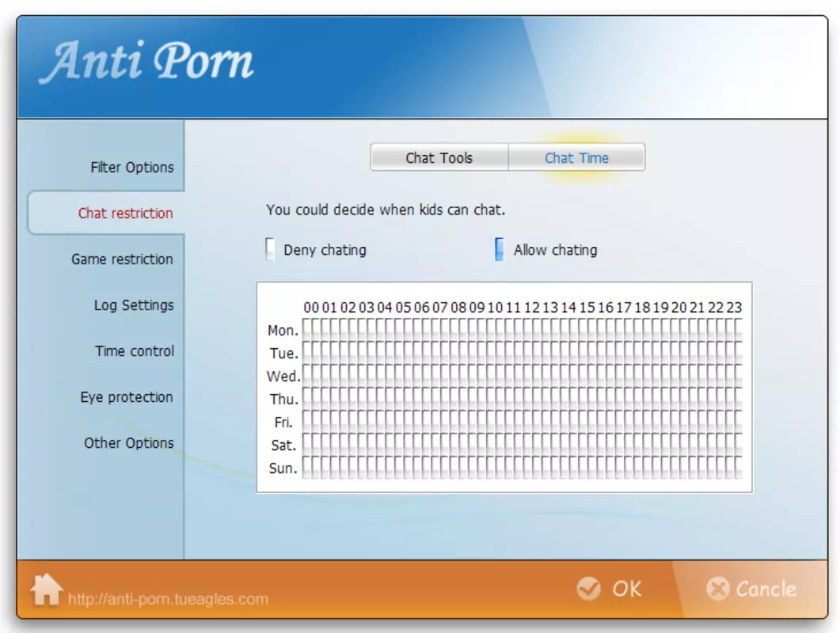Open Filter Options section
This screenshot has width=840, height=633.
[131, 167]
